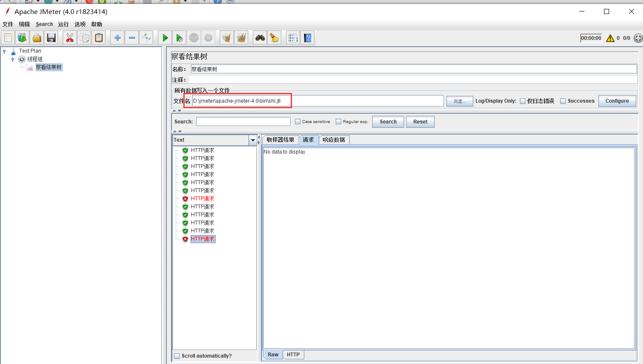Viewport: 643px width, 364px height.
Task: Open the Templates toolbar icon
Action: 22,38
